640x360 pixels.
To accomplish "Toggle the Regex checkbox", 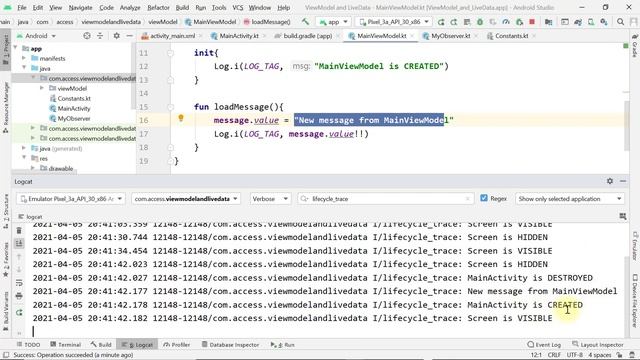I will (484, 198).
